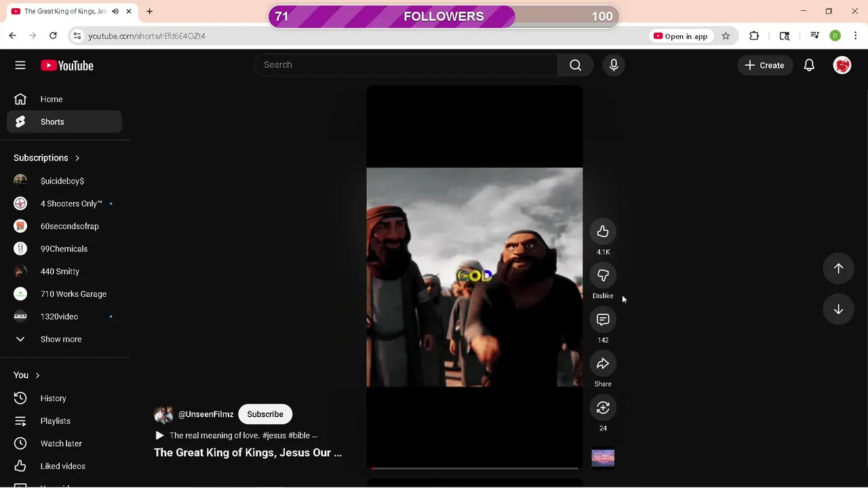Image resolution: width=868 pixels, height=488 pixels.
Task: Expand the You section chevron
Action: [37, 375]
